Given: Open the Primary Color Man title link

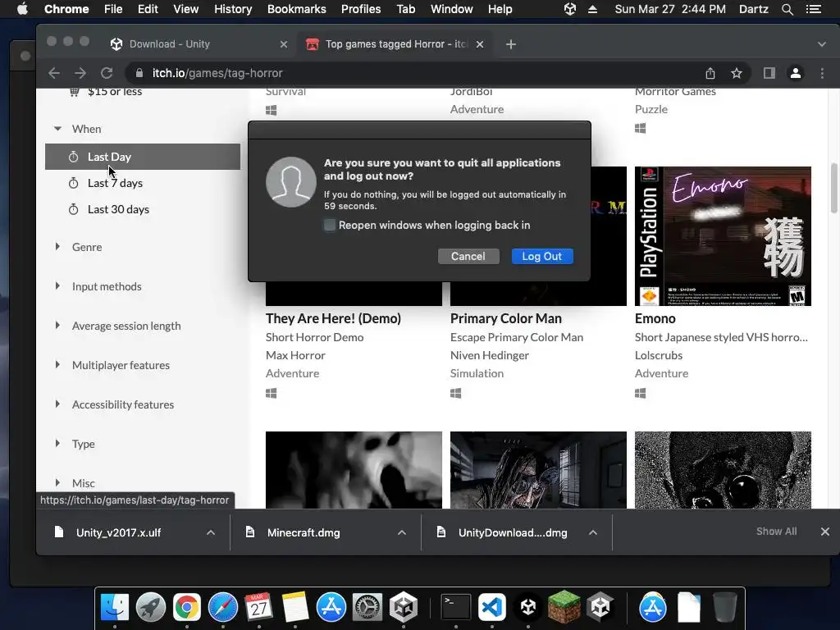Looking at the screenshot, I should click(505, 319).
